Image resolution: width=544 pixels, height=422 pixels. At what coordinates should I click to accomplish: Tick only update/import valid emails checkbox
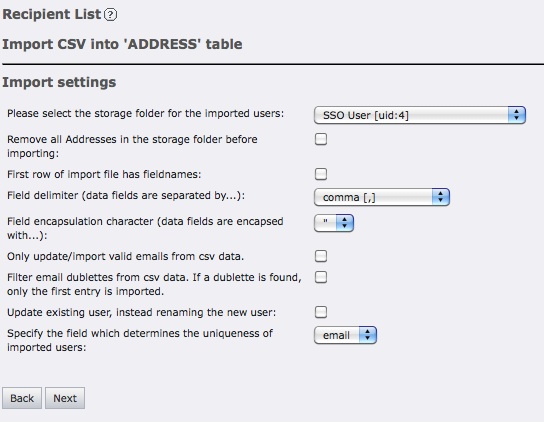pos(321,256)
